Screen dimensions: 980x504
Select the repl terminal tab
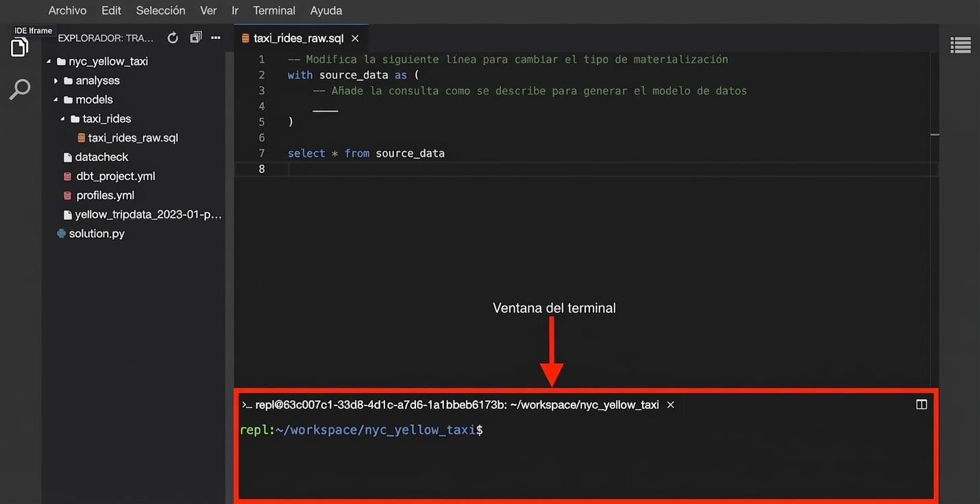[457, 405]
